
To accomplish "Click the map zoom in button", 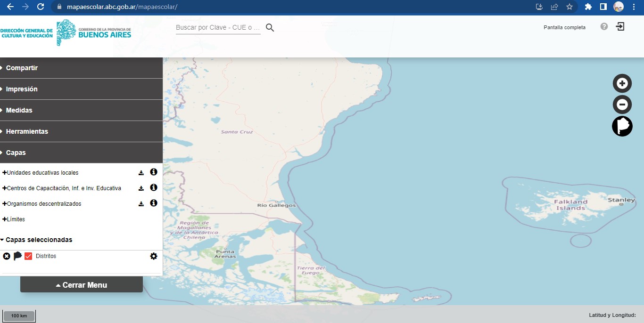I will click(622, 83).
